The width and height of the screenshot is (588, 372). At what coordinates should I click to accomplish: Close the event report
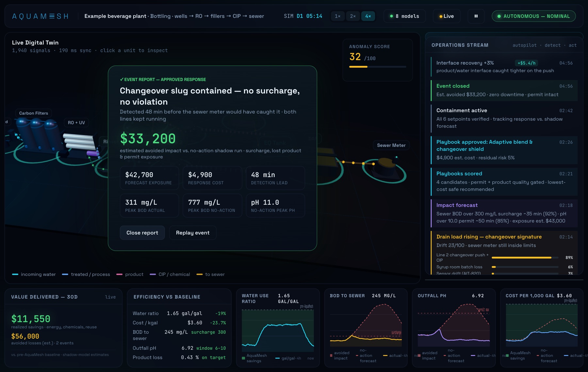tap(142, 233)
